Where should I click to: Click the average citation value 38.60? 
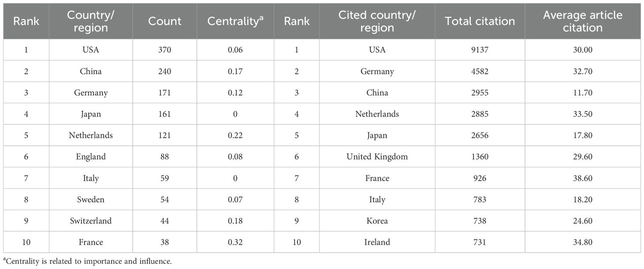coord(582,178)
